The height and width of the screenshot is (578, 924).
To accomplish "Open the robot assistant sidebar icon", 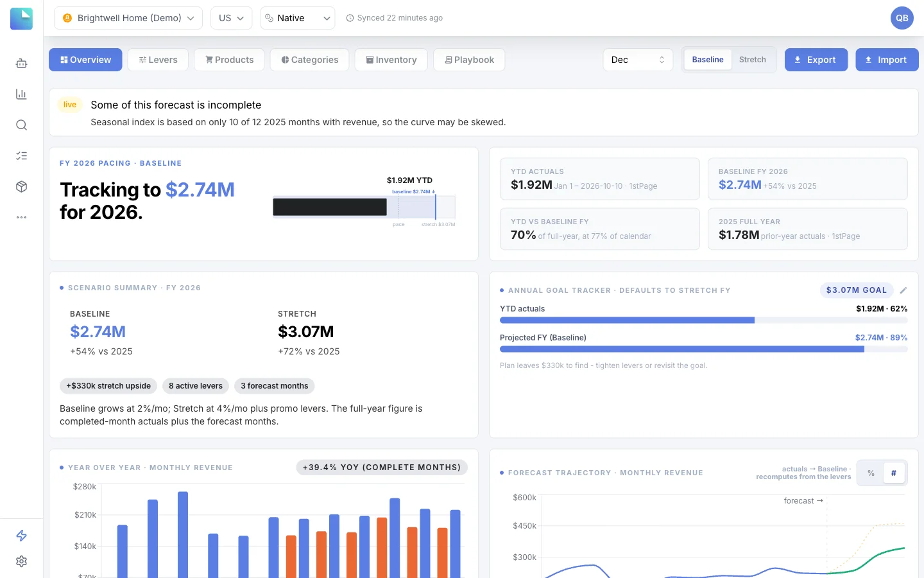I will 21,64.
